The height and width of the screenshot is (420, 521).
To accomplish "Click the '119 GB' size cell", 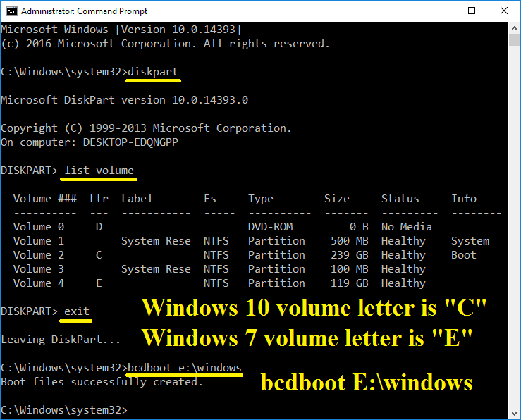I will click(350, 283).
